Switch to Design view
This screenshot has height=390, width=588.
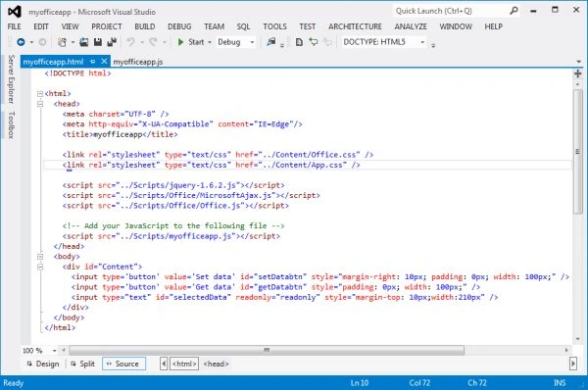(x=43, y=364)
